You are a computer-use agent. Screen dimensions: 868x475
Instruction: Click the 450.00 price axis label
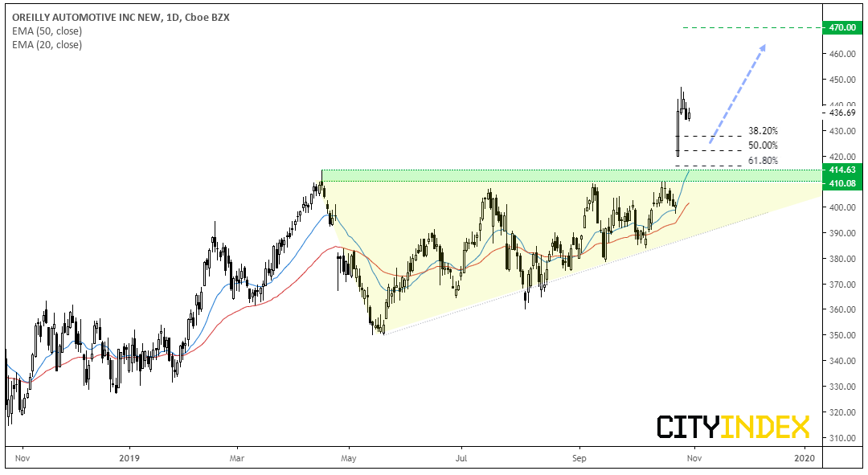[842, 80]
